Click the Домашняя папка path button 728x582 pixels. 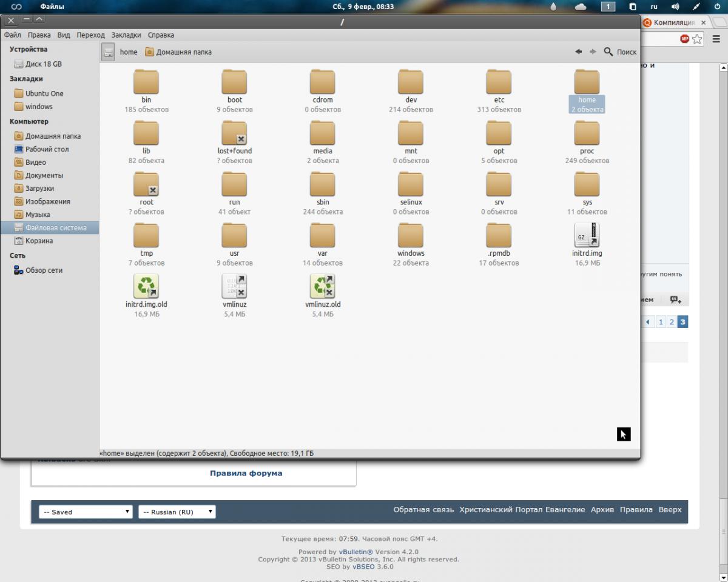coord(178,52)
